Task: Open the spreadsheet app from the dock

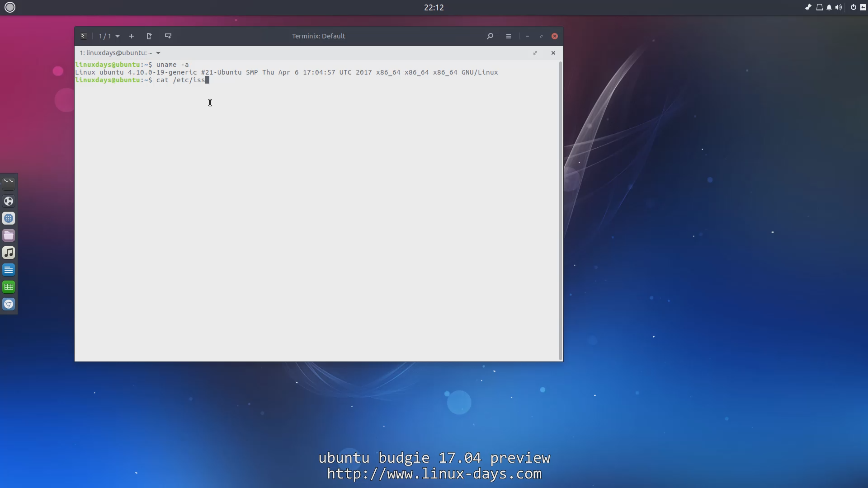Action: pyautogui.click(x=9, y=287)
